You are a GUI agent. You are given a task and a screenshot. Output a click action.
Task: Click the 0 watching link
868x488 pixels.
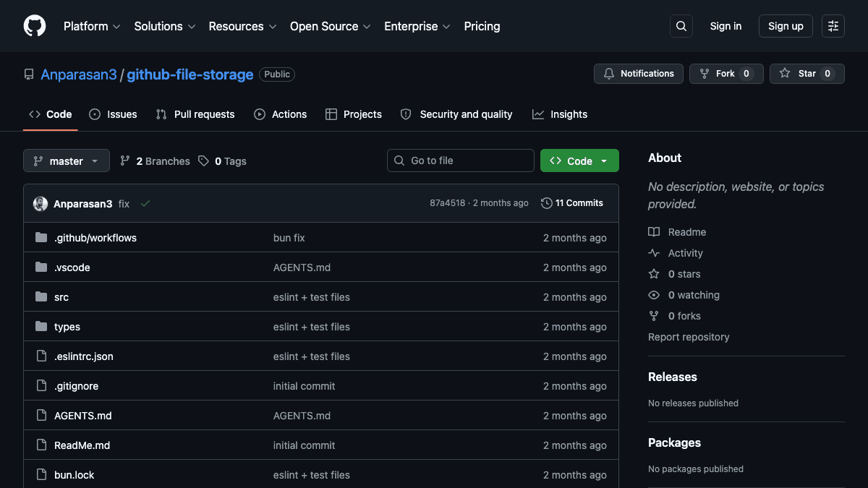(684, 295)
